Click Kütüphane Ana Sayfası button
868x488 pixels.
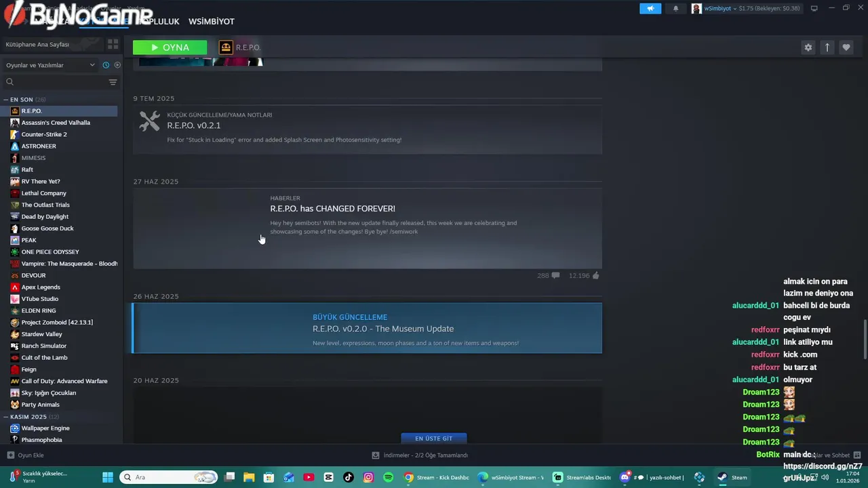pyautogui.click(x=51, y=44)
